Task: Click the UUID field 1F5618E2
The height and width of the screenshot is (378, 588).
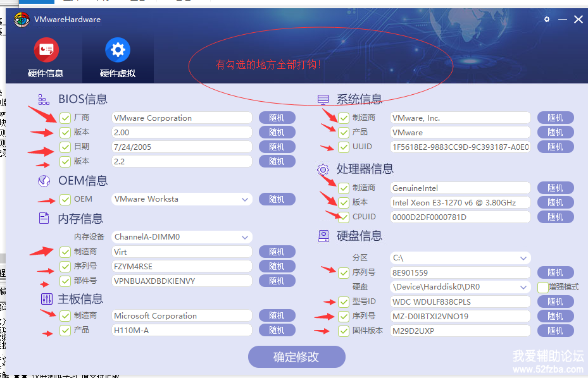Action: tap(461, 147)
